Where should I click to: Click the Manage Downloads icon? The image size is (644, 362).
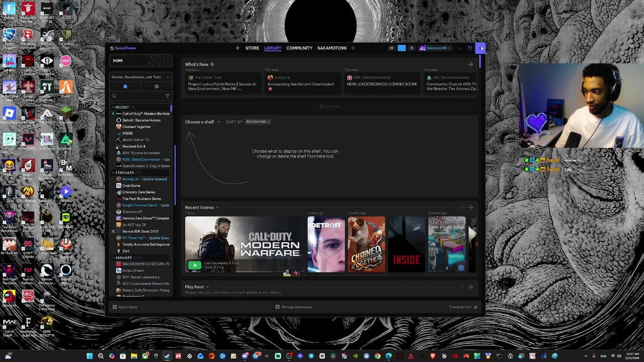click(278, 307)
